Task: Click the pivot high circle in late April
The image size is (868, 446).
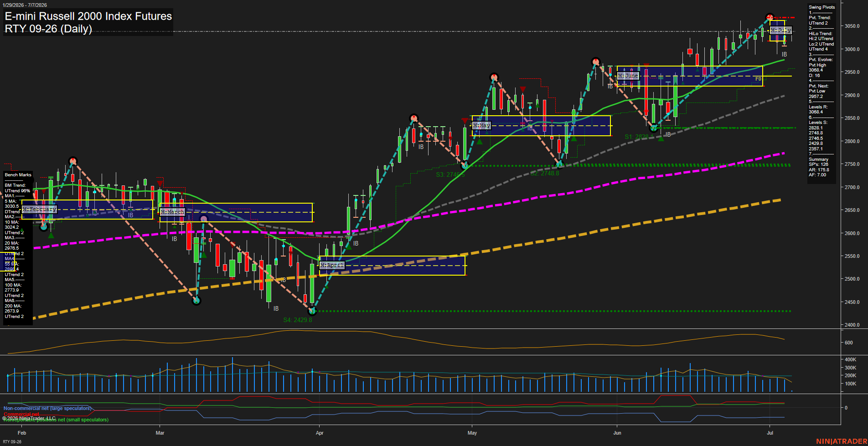Action: [414, 118]
